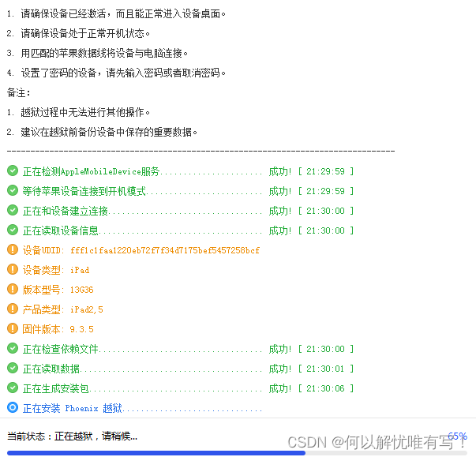Click note 越狱过程中无法进行其他操作
Screen dimensions: 476x457
[78, 112]
